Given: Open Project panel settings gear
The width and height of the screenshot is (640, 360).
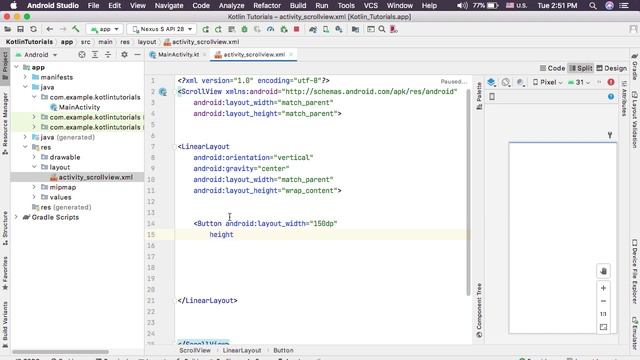Looking at the screenshot, I should [x=124, y=55].
